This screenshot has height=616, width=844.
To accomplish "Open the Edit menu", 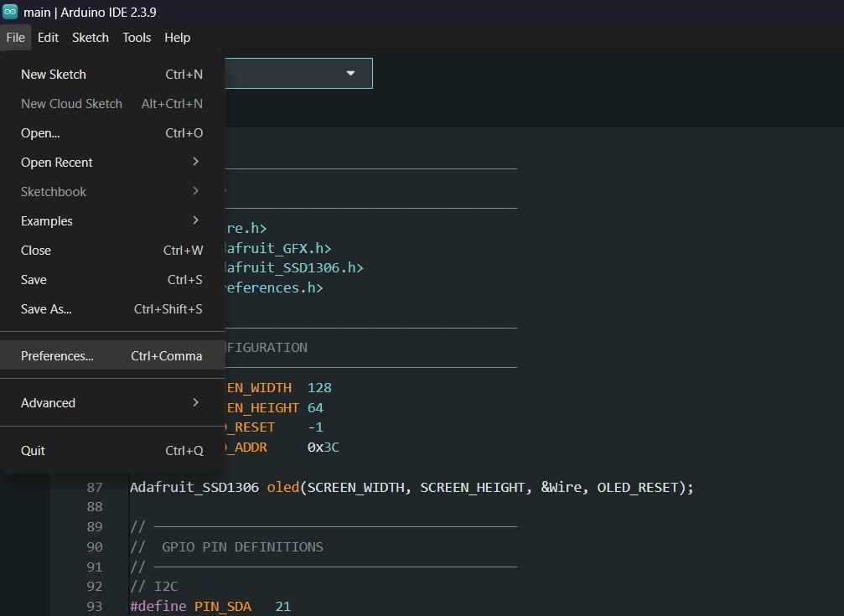I will tap(48, 38).
